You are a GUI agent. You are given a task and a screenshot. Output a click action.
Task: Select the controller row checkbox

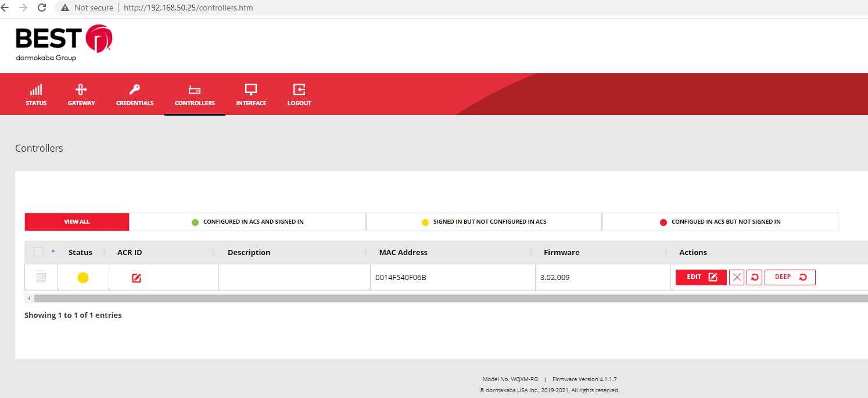[41, 278]
